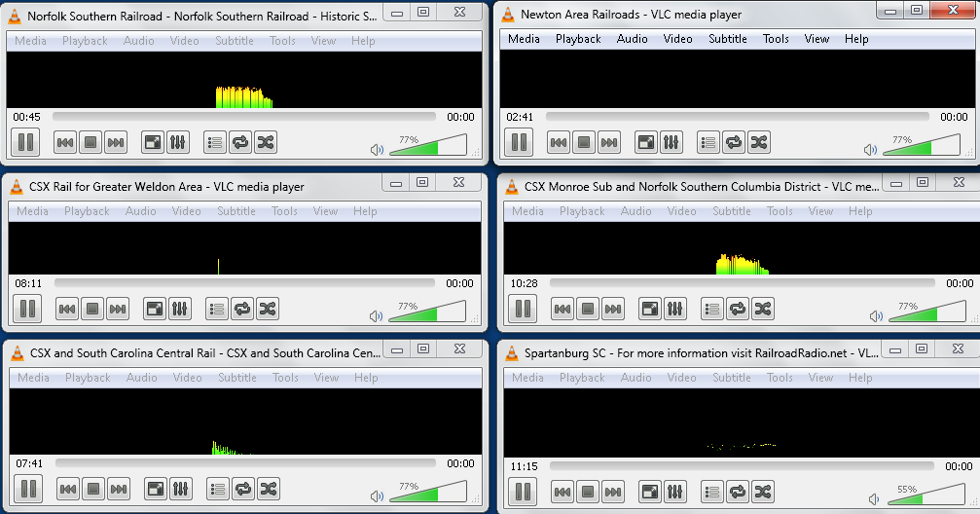Screen dimensions: 980x514
Task: Stop playback in Spartanburg SC window
Action: click(588, 493)
